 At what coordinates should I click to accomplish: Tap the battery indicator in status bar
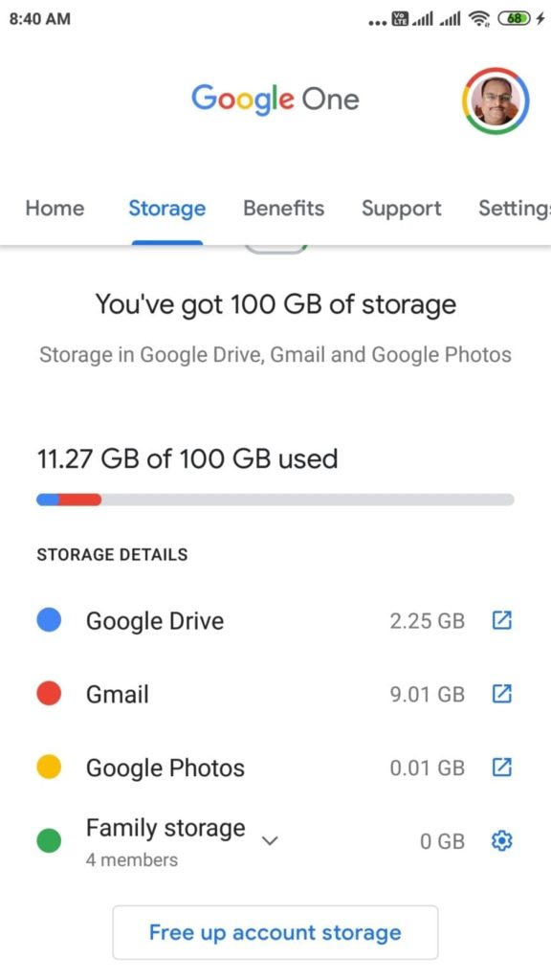click(515, 19)
